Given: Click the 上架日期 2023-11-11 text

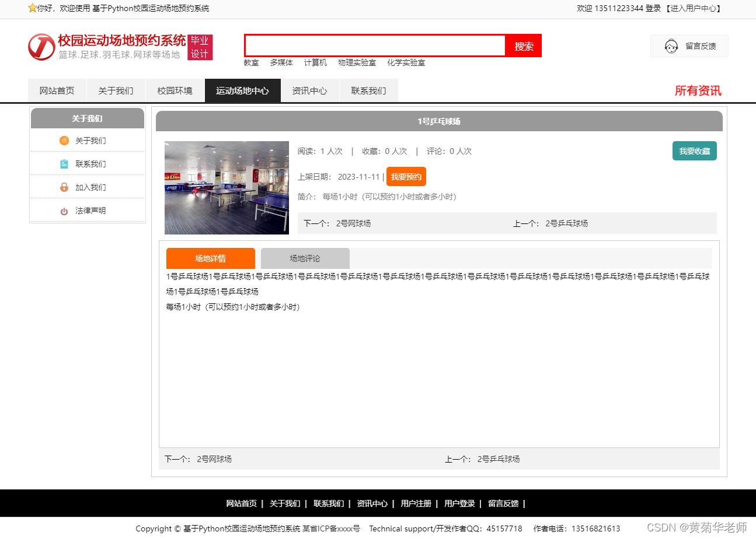Looking at the screenshot, I should (339, 177).
